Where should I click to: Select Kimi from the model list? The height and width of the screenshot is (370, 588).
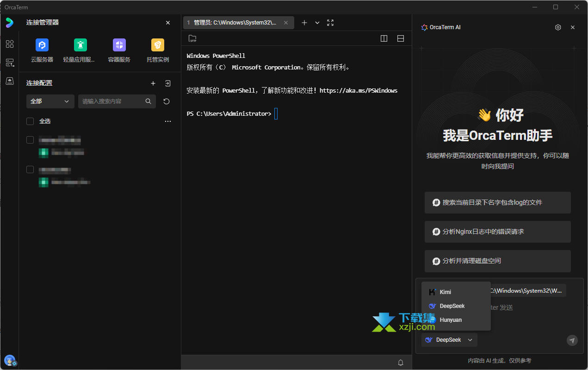[x=445, y=292]
